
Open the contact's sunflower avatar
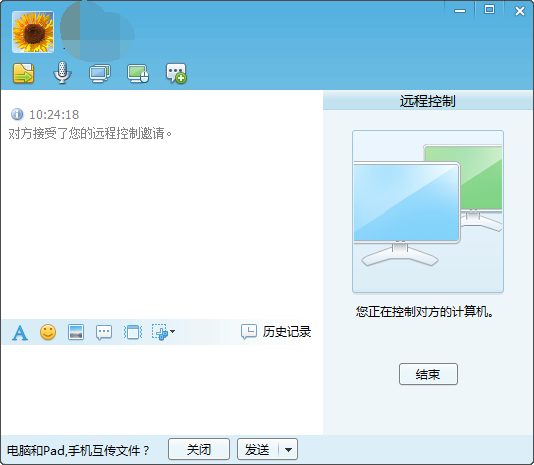click(x=33, y=32)
